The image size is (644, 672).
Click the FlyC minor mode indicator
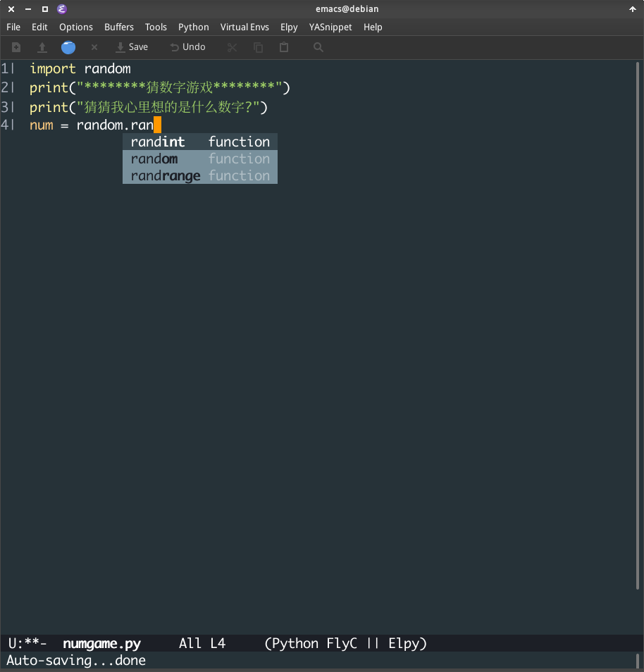341,643
